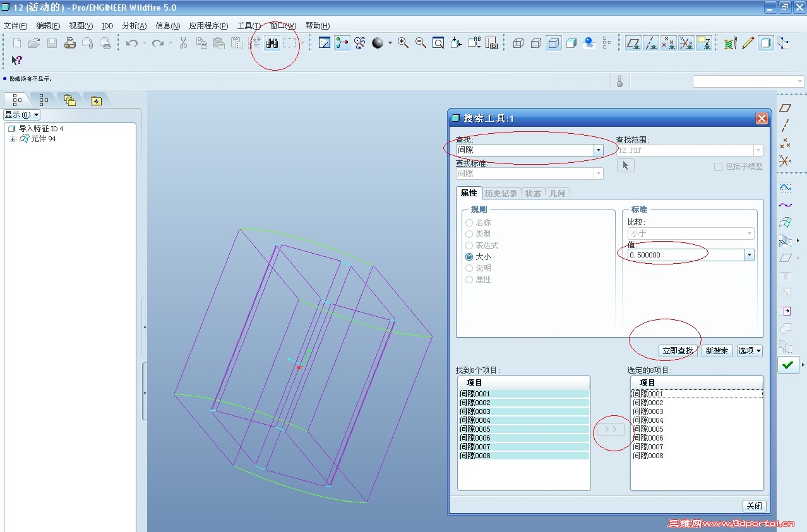Click the pencil sketch icon in top toolbar
The width and height of the screenshot is (807, 532).
[x=748, y=43]
